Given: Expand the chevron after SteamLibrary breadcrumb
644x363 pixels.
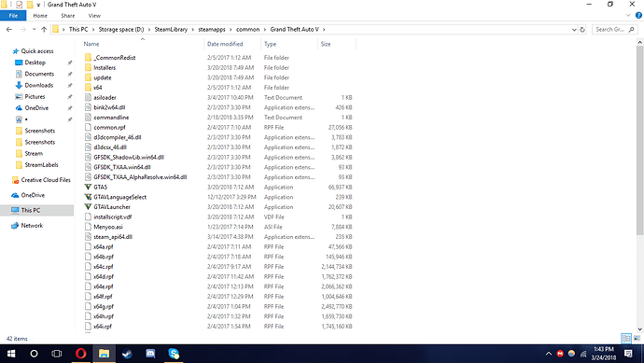Looking at the screenshot, I should (x=193, y=30).
